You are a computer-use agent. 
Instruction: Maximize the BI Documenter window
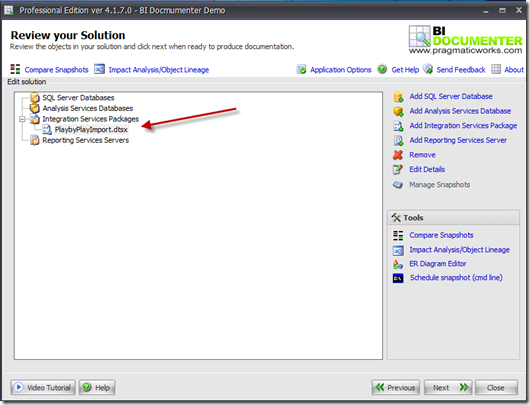click(x=503, y=10)
